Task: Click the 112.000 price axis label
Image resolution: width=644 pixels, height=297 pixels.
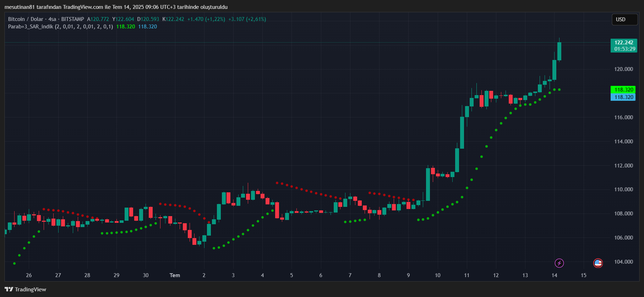Action: (623, 166)
